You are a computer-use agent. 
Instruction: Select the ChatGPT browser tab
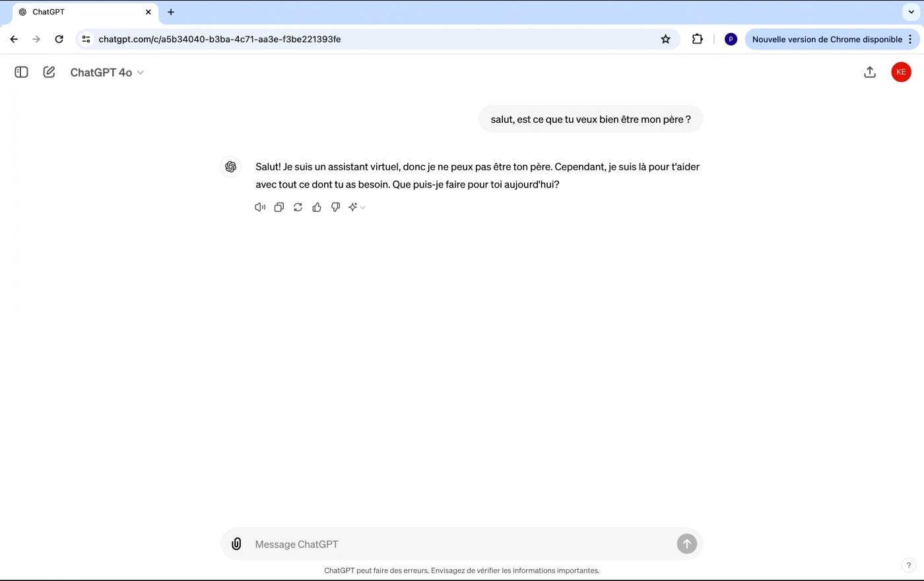coord(79,12)
